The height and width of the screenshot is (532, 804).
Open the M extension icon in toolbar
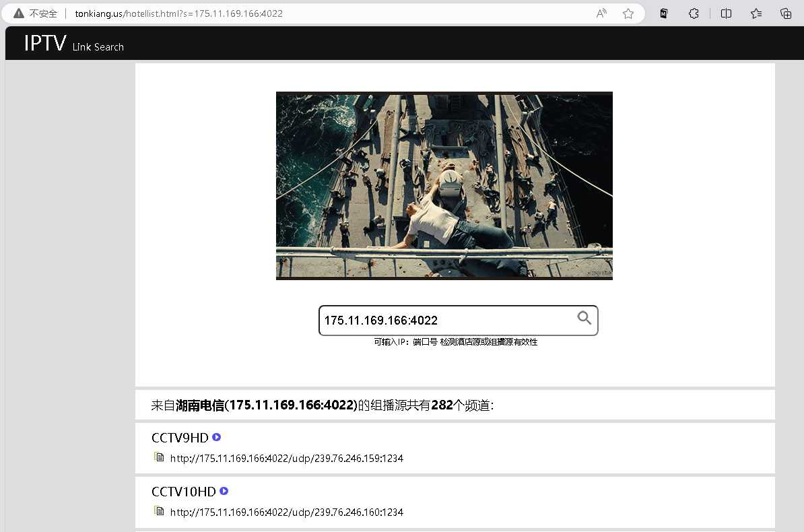point(663,13)
